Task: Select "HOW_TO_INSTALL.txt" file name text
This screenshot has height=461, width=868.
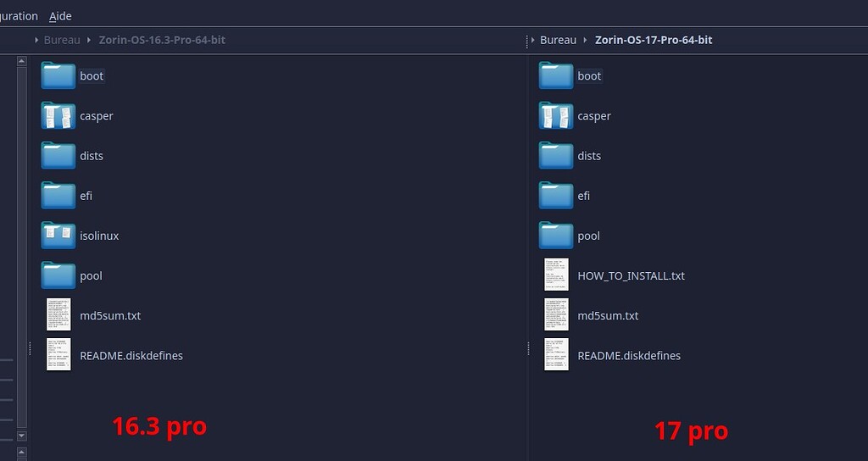Action: click(x=631, y=275)
